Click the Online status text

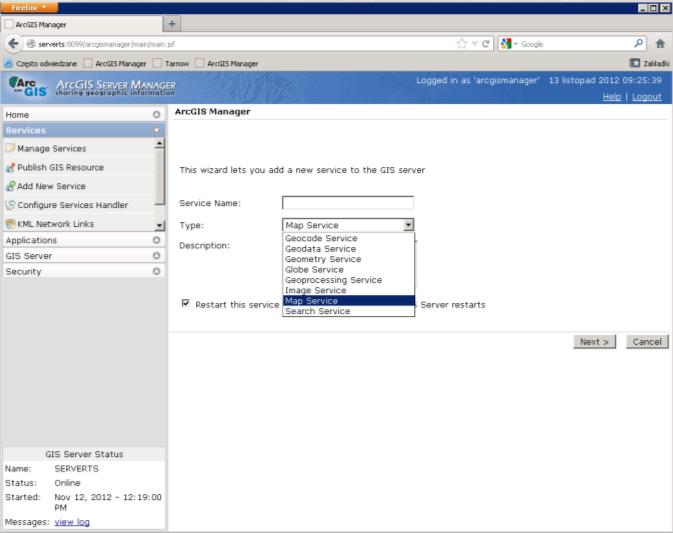point(67,483)
